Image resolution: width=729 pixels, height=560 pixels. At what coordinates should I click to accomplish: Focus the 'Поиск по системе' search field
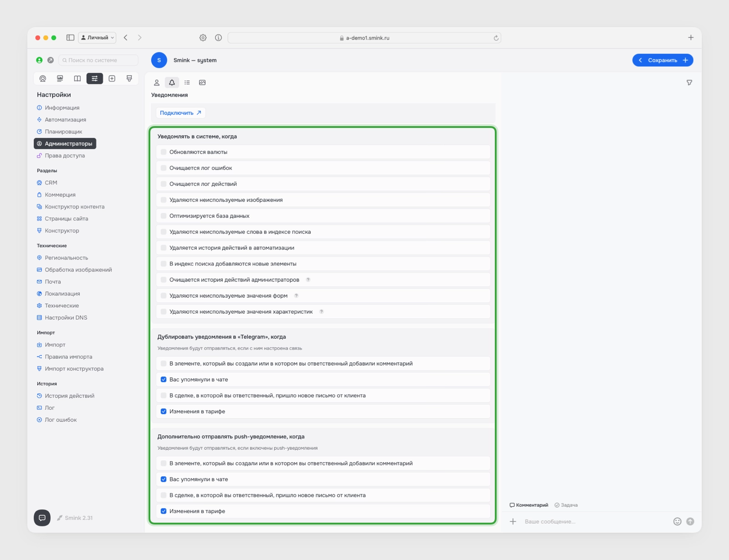[98, 60]
